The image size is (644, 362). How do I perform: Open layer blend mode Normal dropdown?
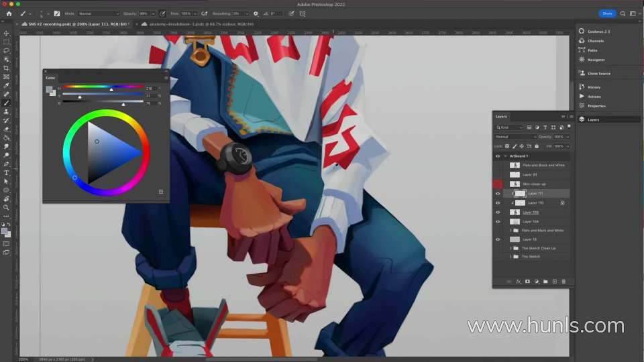515,137
